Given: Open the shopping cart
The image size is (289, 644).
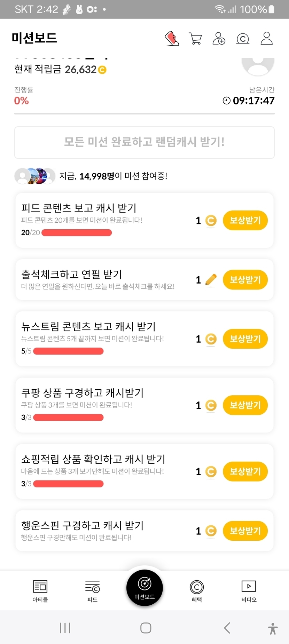Looking at the screenshot, I should [195, 38].
